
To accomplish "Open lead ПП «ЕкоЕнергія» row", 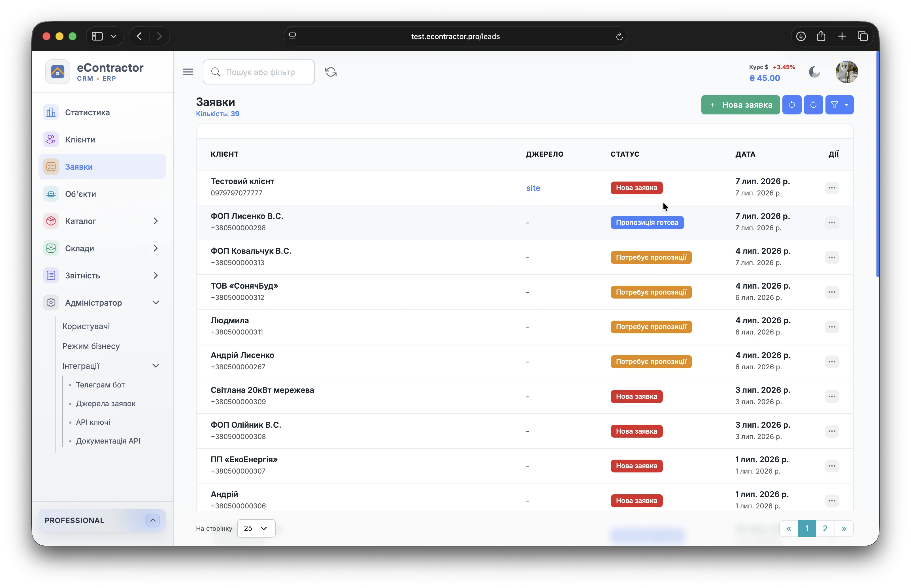I will point(524,465).
